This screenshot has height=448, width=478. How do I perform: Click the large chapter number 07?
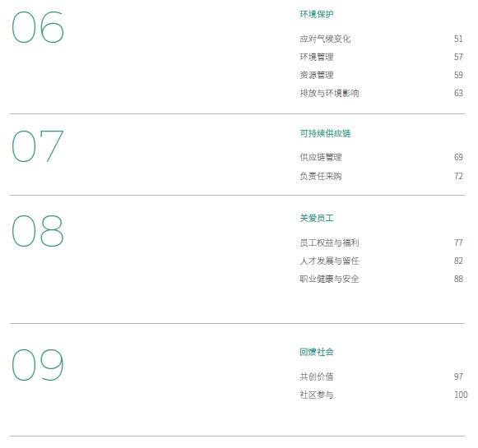pos(38,146)
